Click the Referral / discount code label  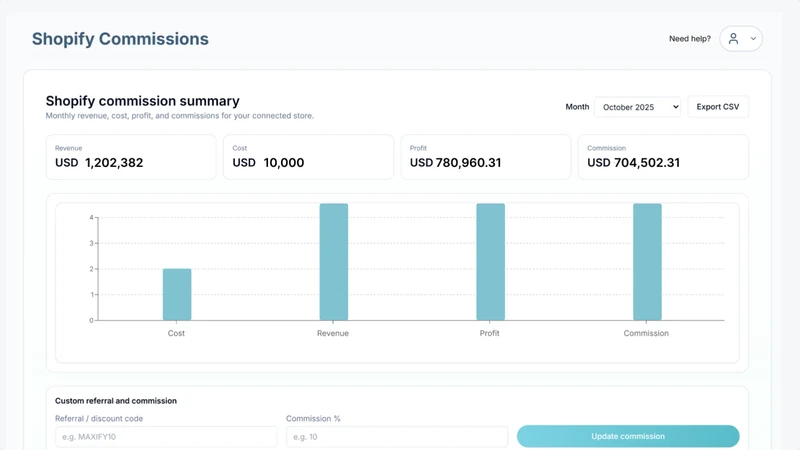pyautogui.click(x=99, y=418)
